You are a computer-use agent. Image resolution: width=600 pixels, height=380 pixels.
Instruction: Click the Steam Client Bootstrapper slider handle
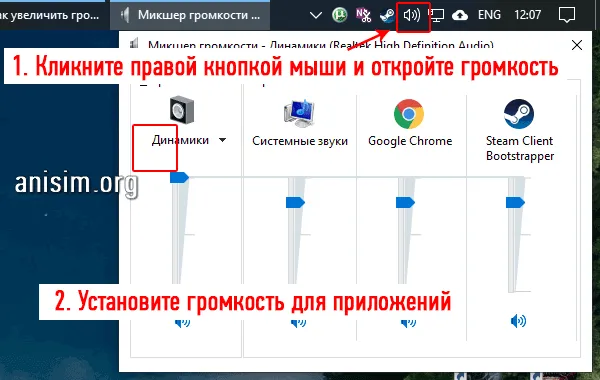tap(515, 202)
